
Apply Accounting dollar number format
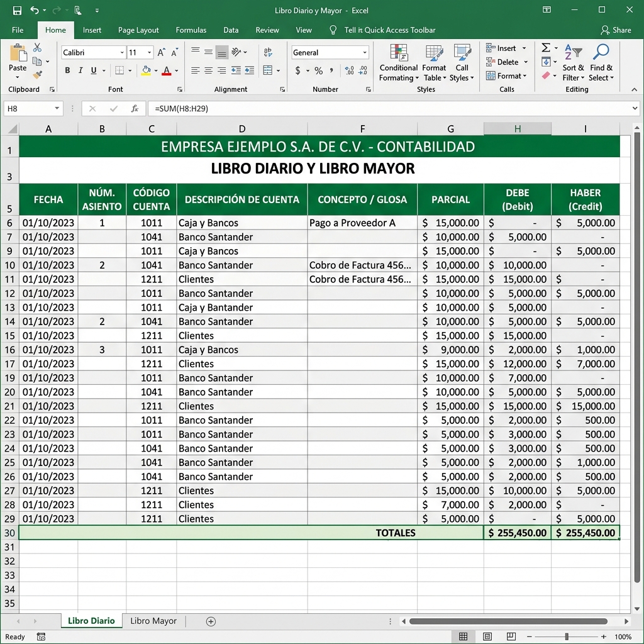[297, 70]
